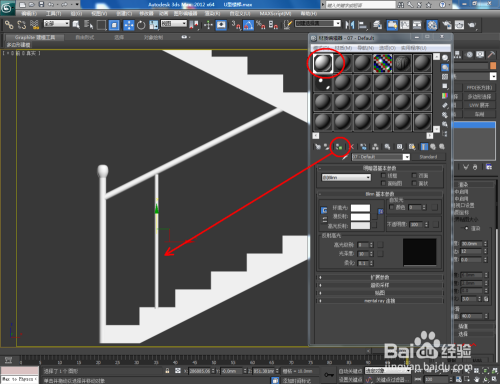
Task: Click Material Editor Backlight icon
Action: pos(445,68)
